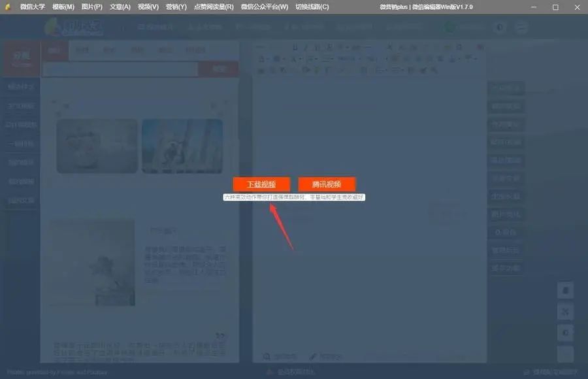Select the pale white image thumbnail in template panel
588x379 pixels.
[x=97, y=146]
